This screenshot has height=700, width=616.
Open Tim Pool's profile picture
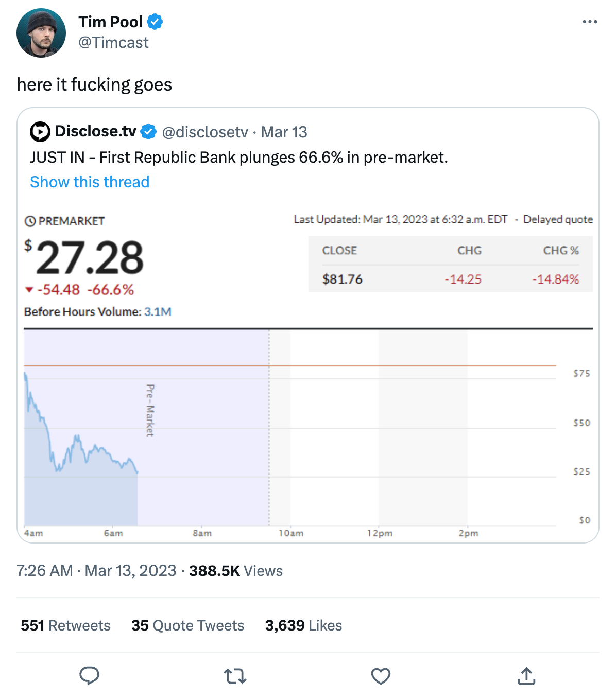[x=41, y=33]
